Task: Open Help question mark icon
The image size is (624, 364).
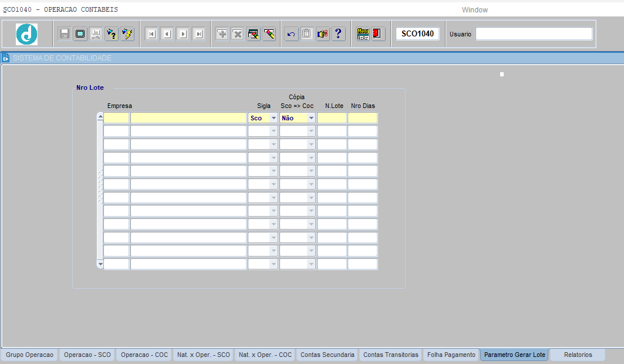Action: [x=338, y=34]
